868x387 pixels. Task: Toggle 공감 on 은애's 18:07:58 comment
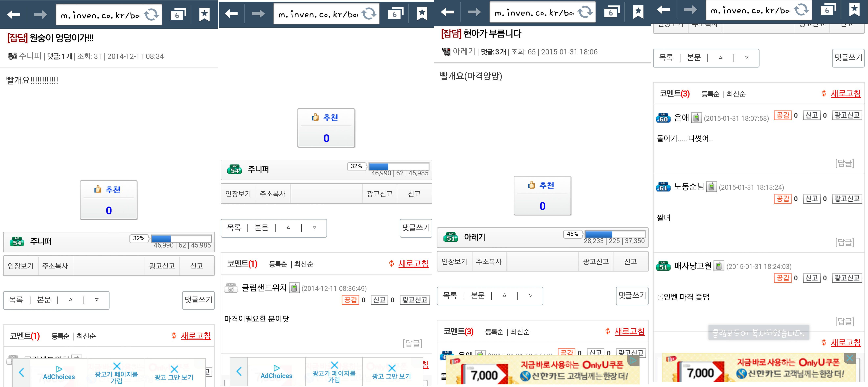coord(782,115)
